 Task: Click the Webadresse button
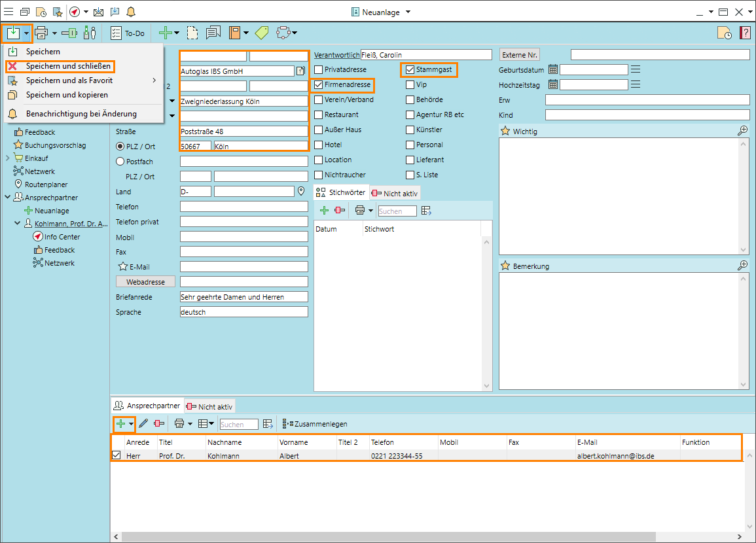[145, 282]
